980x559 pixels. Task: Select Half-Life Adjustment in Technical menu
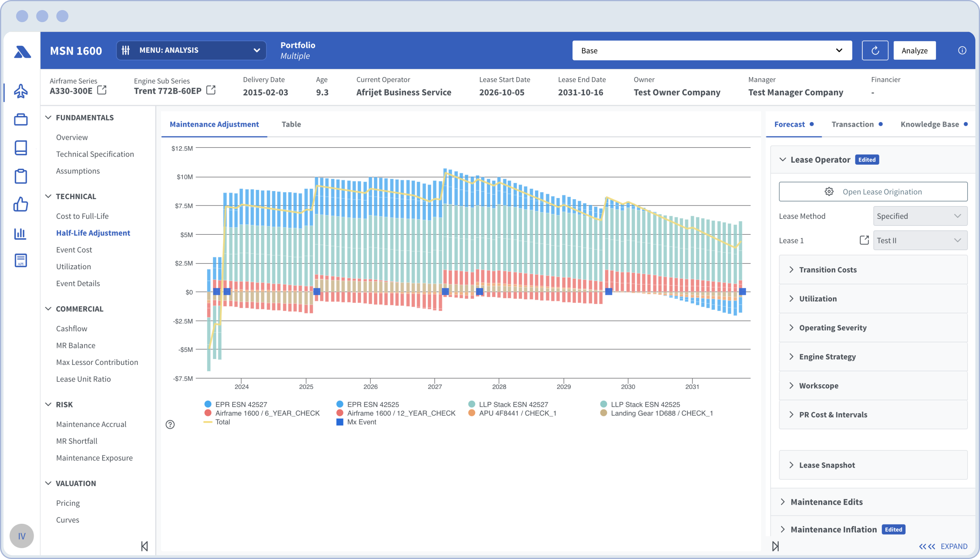pos(93,232)
